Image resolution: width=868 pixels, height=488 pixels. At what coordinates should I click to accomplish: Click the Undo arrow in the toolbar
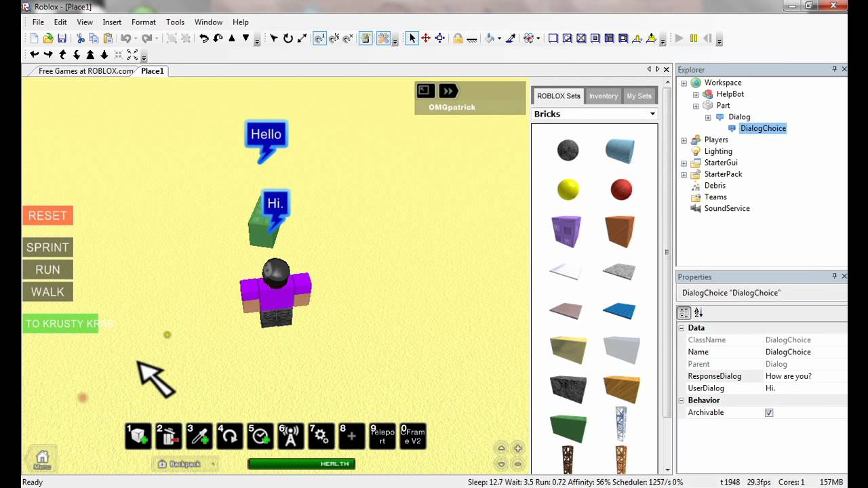point(125,39)
